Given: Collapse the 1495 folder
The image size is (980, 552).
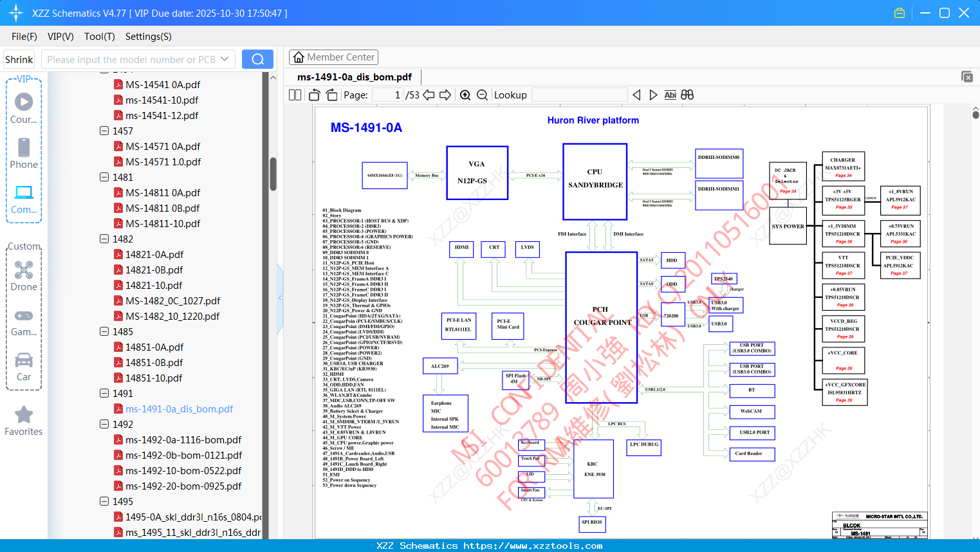Looking at the screenshot, I should click(104, 501).
